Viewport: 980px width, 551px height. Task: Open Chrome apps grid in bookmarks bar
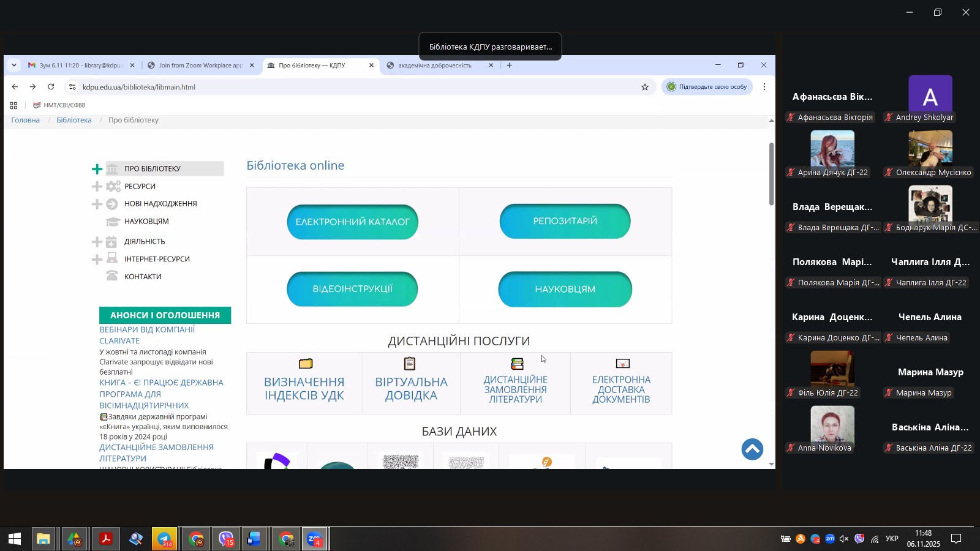(13, 105)
